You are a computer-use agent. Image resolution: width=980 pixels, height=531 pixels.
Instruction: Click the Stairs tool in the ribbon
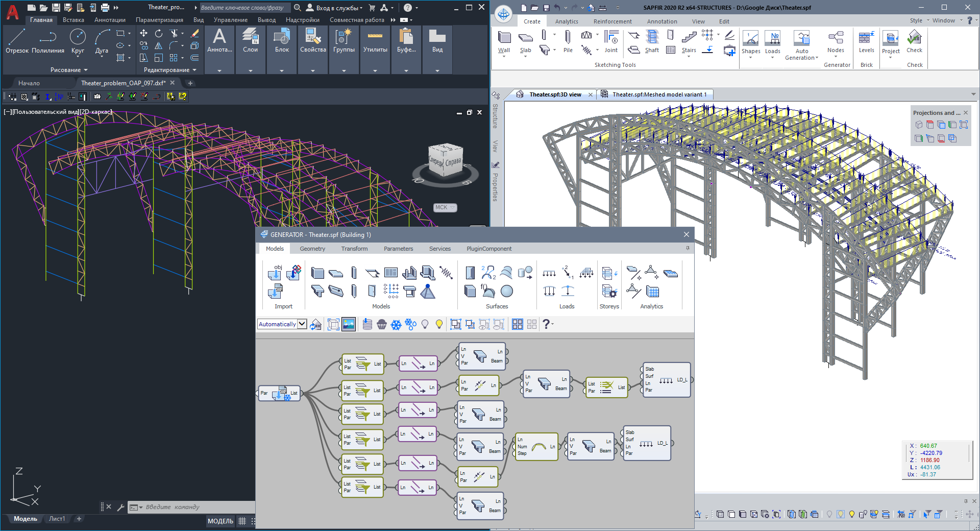pyautogui.click(x=689, y=42)
